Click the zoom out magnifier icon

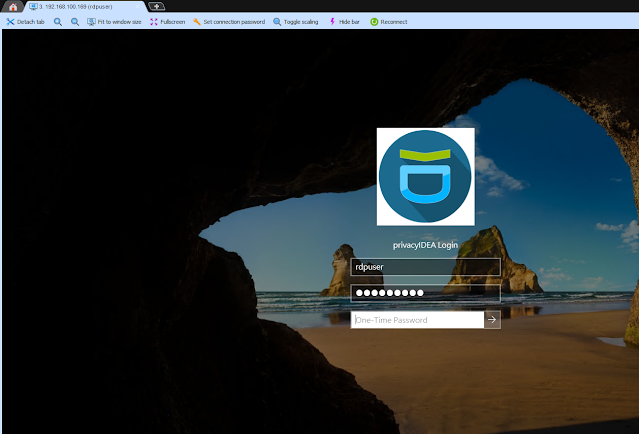tap(75, 22)
